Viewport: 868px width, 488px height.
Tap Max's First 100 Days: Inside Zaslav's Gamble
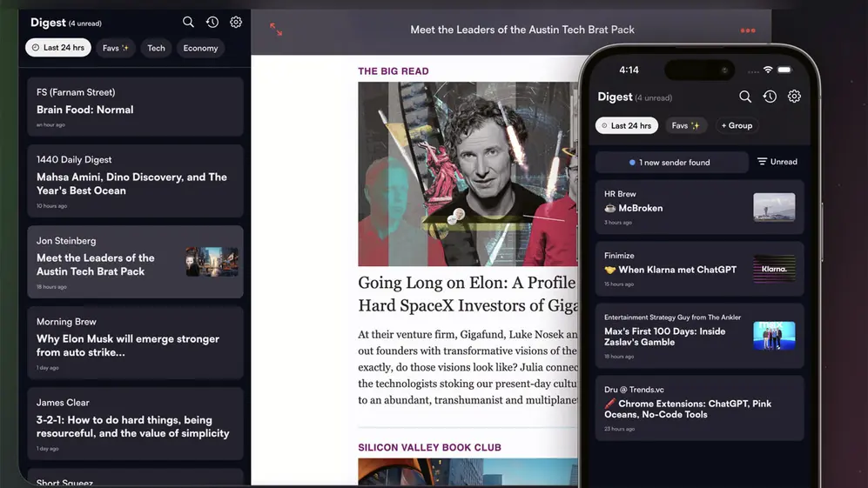tap(700, 336)
